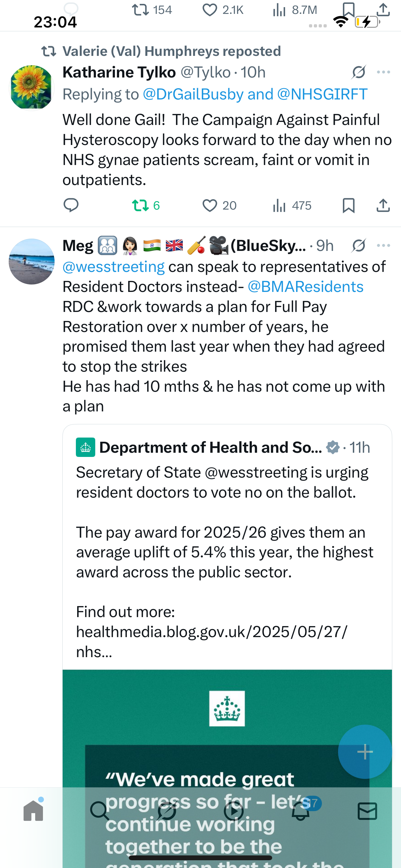Image resolution: width=401 pixels, height=868 pixels.
Task: Tap Grok icon on Meg's post
Action: click(359, 245)
